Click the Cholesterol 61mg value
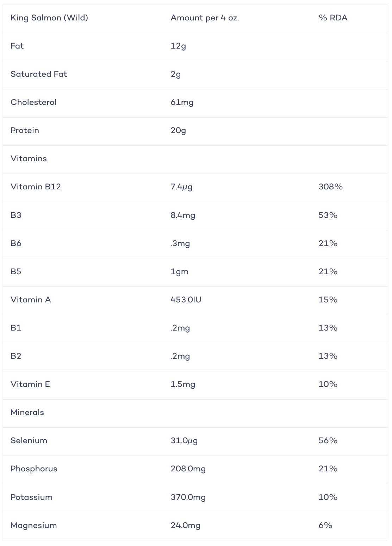392x546 pixels. click(x=182, y=102)
